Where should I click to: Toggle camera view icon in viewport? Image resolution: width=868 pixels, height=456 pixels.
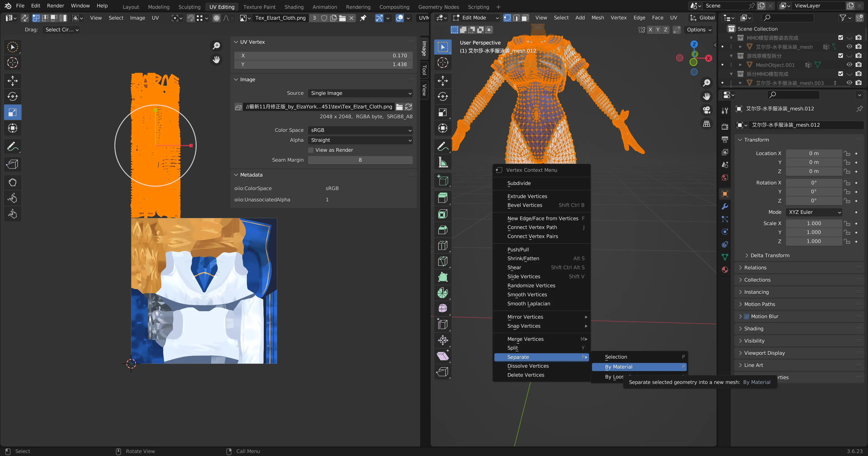click(x=706, y=110)
